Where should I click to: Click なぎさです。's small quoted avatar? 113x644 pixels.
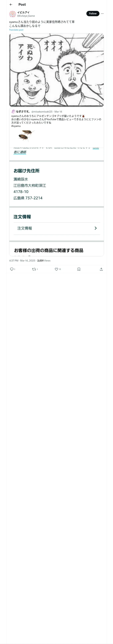(14, 112)
